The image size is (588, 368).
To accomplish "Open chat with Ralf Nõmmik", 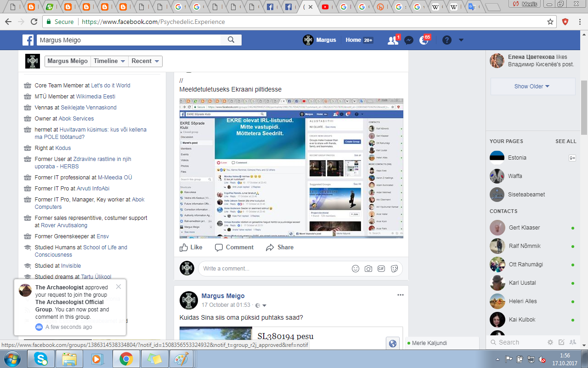I will click(533, 246).
